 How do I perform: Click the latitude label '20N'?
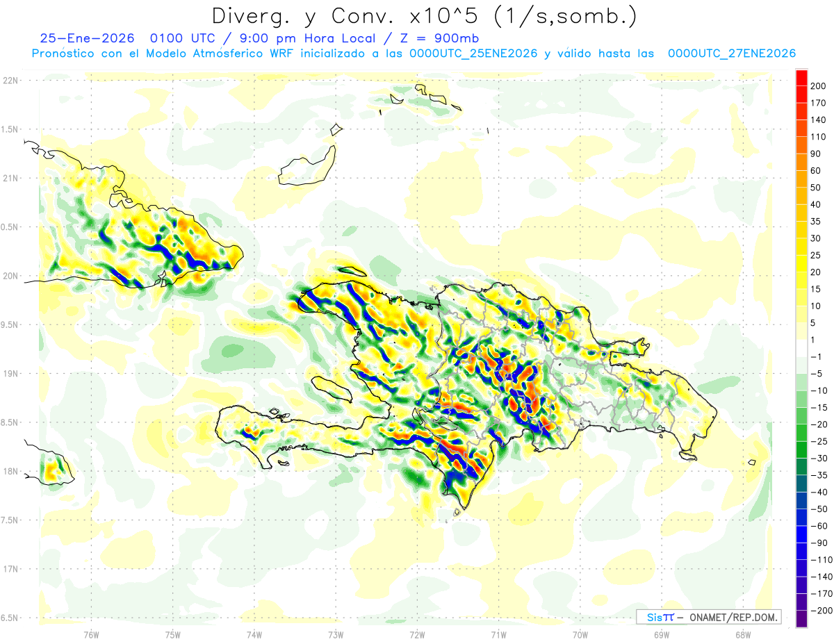10,276
